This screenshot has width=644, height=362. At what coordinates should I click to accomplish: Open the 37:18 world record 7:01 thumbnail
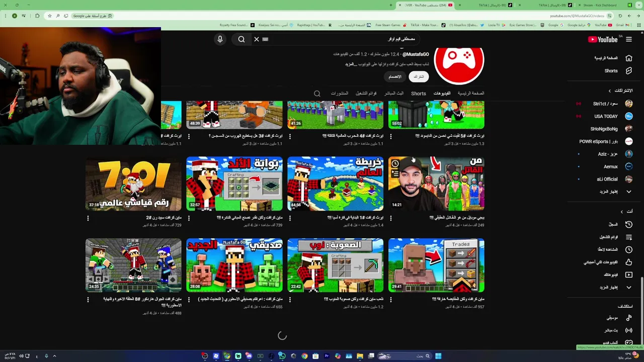tap(133, 184)
